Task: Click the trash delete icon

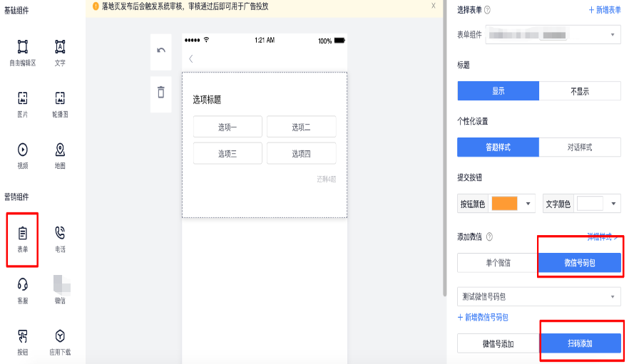Action: [x=161, y=92]
